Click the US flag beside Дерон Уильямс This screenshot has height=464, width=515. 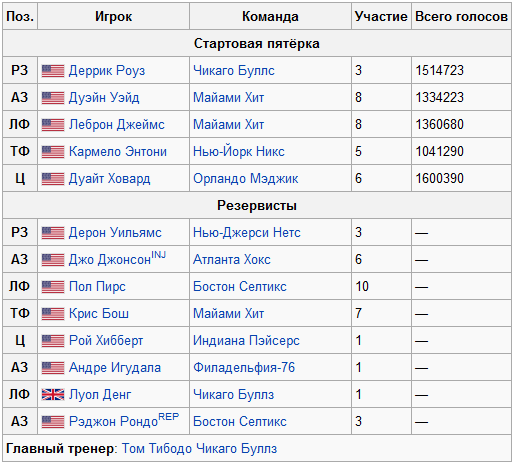tap(53, 233)
